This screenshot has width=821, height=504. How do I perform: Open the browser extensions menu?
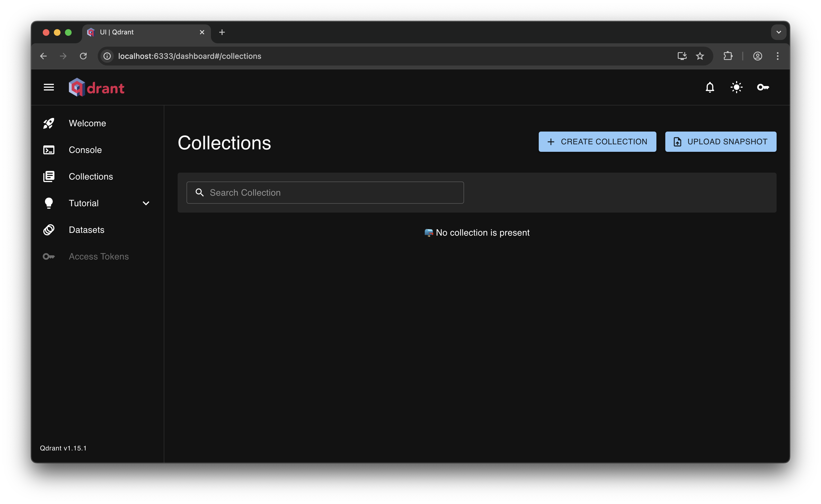tap(728, 56)
